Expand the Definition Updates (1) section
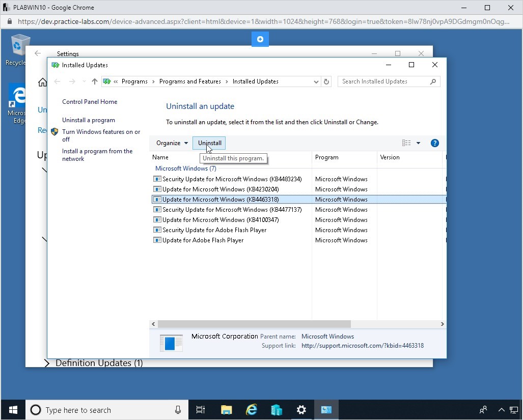Viewport: 523px width, 420px height. pyautogui.click(x=47, y=363)
